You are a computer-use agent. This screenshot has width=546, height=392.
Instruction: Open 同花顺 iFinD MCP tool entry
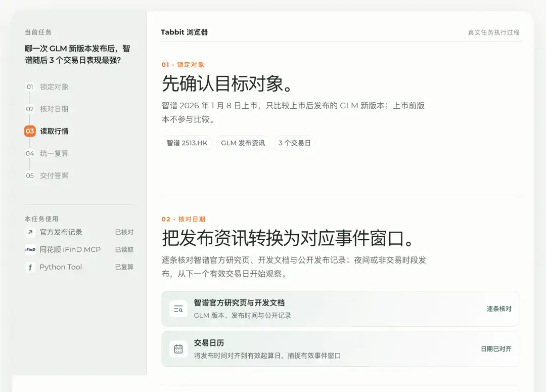tap(79, 249)
